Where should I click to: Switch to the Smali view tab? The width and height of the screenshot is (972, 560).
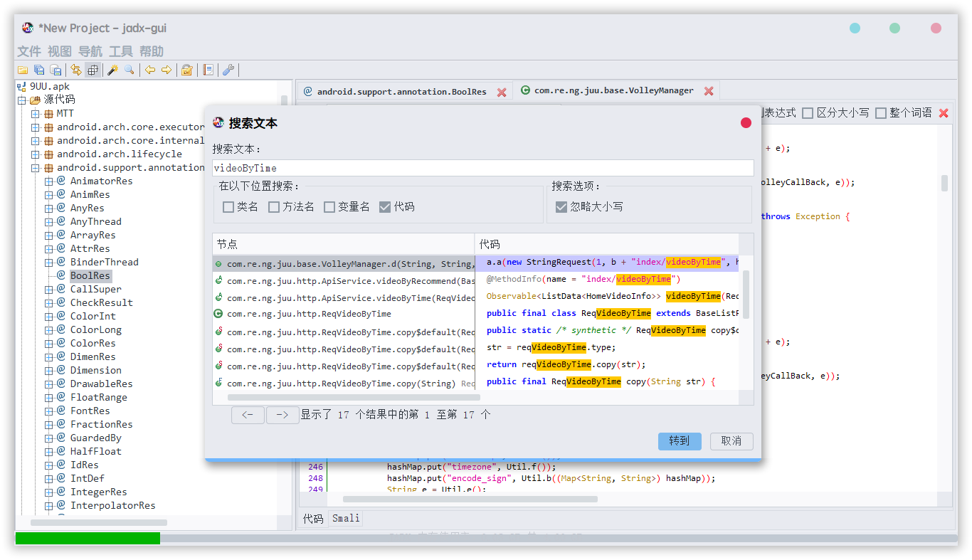coord(346,519)
